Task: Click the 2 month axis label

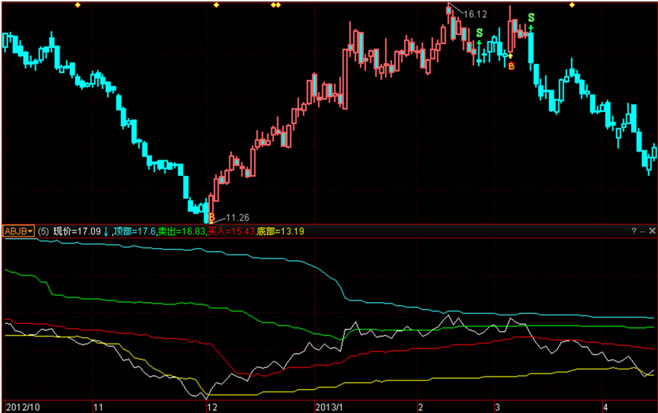Action: pyautogui.click(x=420, y=407)
